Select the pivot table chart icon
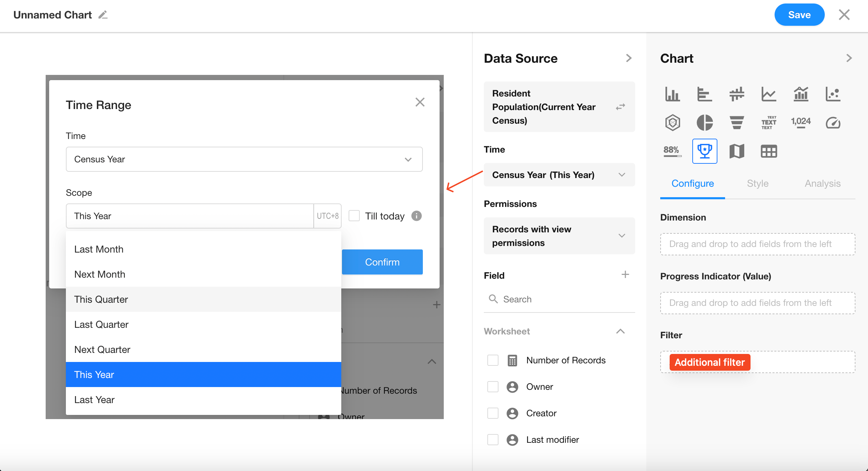868x471 pixels. 769,151
